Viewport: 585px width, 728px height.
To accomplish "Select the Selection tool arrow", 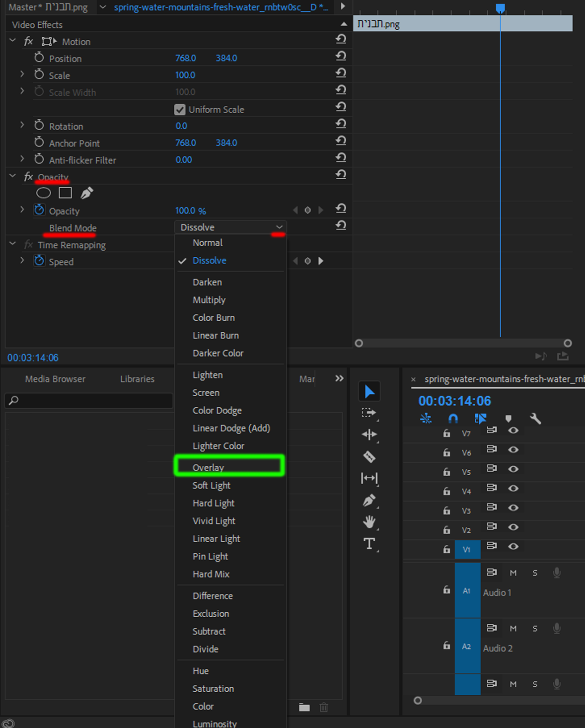I will 369,391.
